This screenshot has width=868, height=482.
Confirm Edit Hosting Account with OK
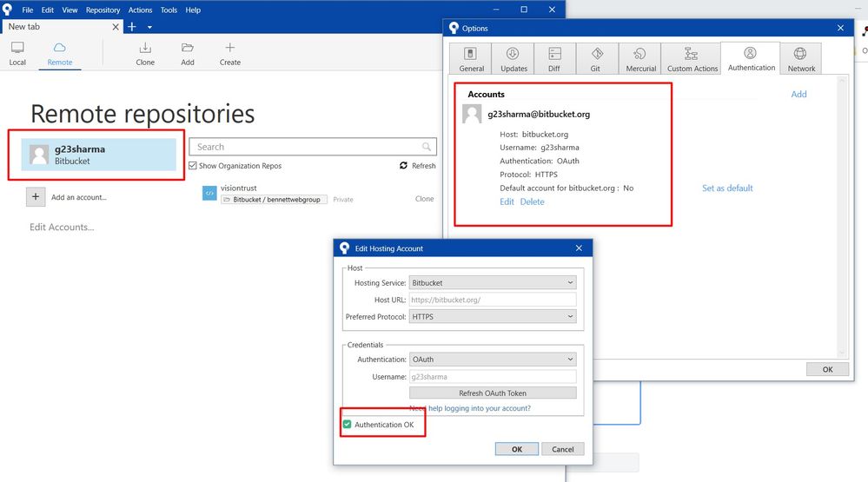pos(516,449)
